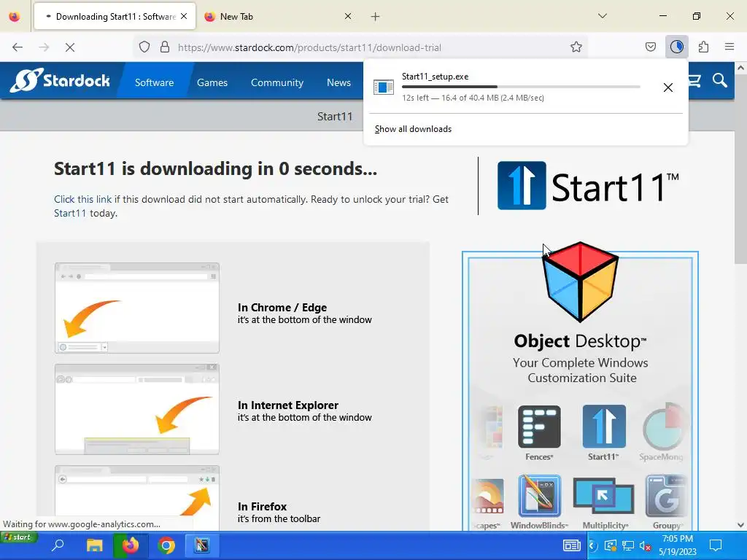Click the padlock site security icon
Viewport: 747px width, 560px height.
coord(165,47)
